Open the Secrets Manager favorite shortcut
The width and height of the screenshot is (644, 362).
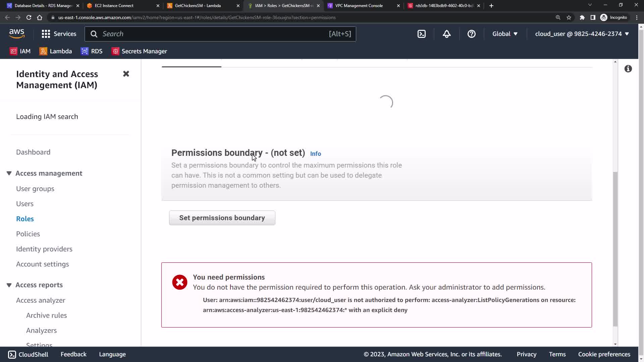click(139, 51)
